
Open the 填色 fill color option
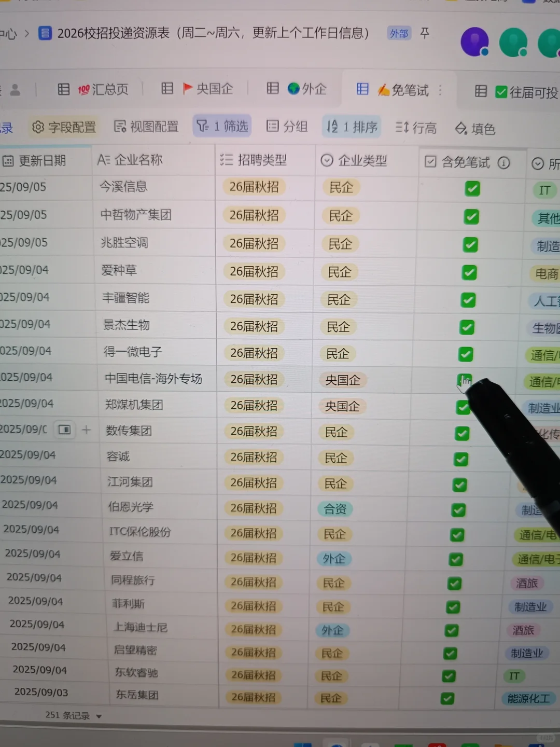coord(475,128)
